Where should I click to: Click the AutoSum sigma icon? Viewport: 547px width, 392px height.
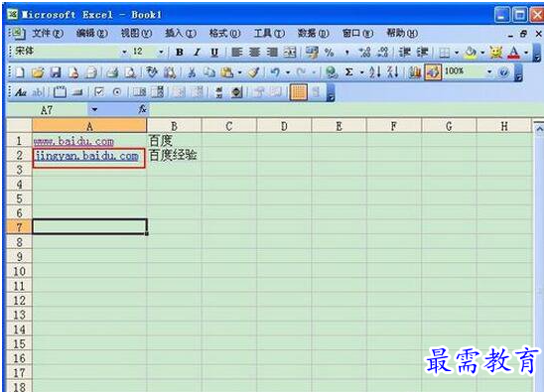click(348, 72)
